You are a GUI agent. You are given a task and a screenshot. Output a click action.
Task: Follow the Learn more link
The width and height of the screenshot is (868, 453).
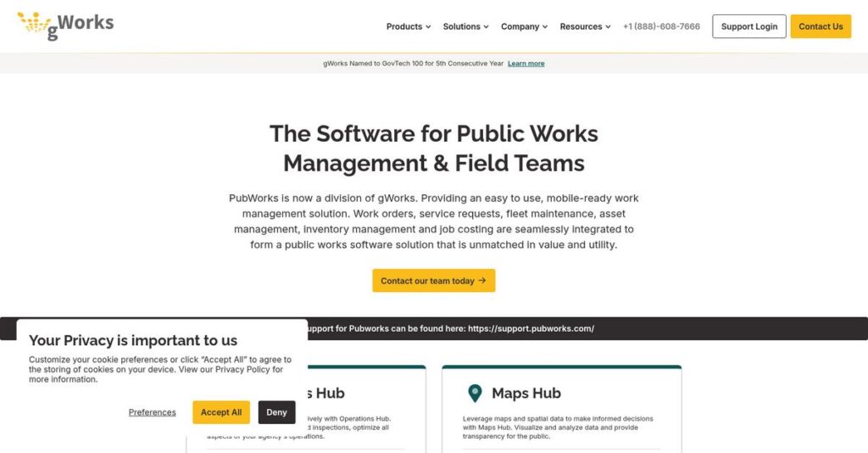point(526,64)
